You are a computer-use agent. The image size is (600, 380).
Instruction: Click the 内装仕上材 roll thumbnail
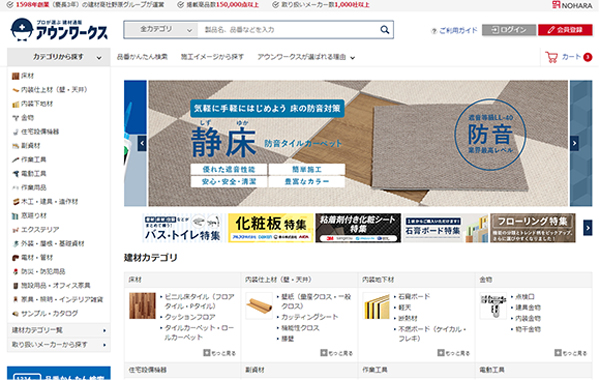point(259,306)
